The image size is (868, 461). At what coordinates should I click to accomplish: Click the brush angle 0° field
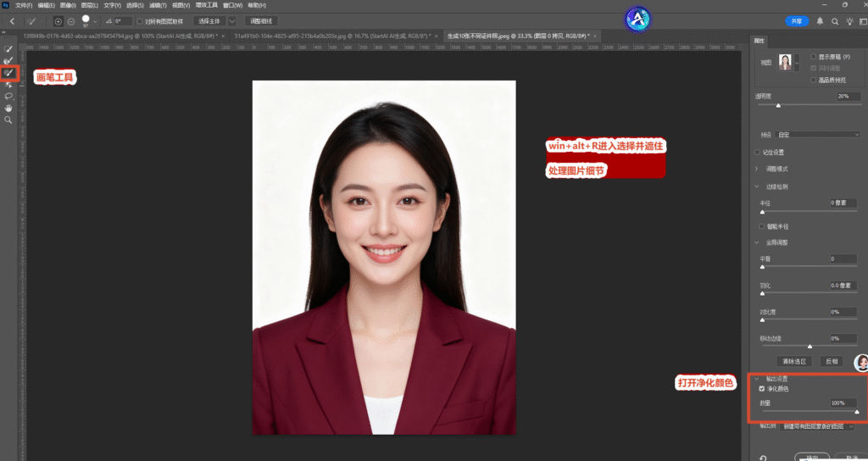[x=123, y=21]
